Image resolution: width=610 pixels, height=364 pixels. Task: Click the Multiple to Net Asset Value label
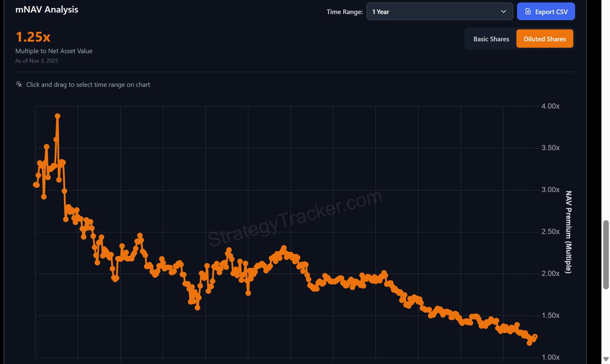tap(54, 51)
